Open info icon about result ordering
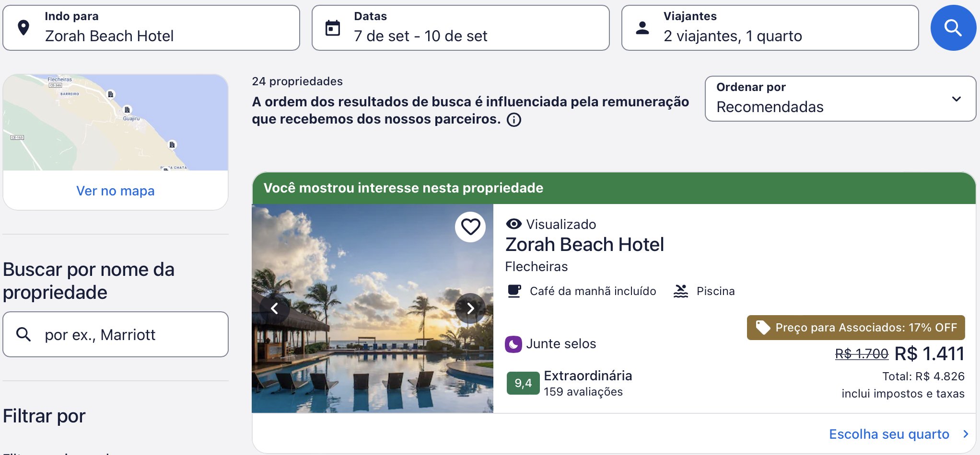Screen dimensions: 980x455 pyautogui.click(x=514, y=119)
